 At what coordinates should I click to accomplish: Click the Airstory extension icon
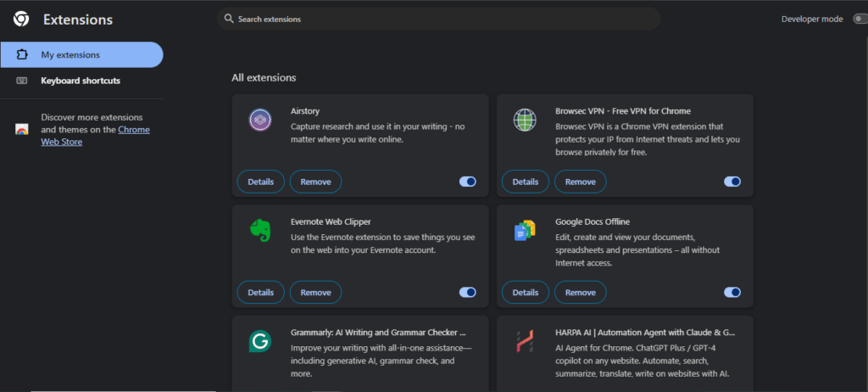tap(259, 120)
